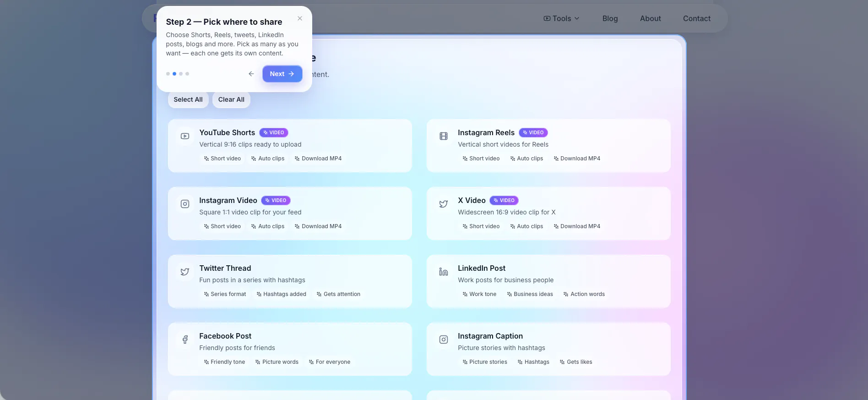Open the About page
The height and width of the screenshot is (400, 868).
click(650, 18)
